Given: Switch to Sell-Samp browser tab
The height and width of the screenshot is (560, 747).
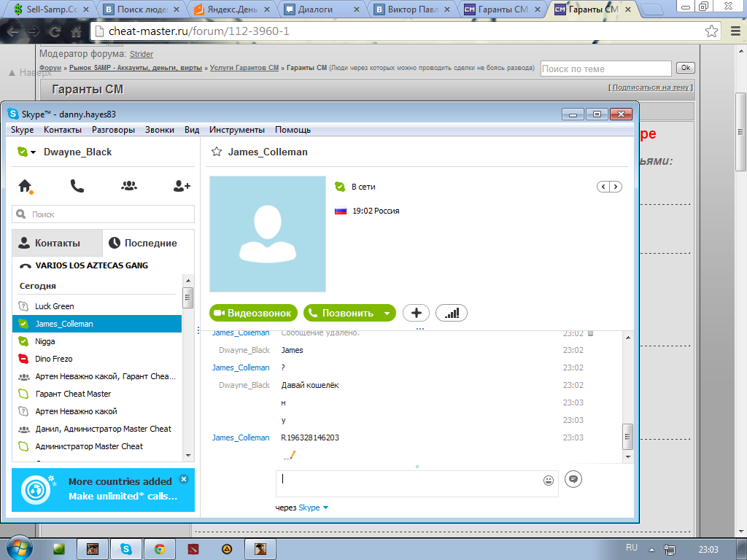Looking at the screenshot, I should (x=50, y=9).
